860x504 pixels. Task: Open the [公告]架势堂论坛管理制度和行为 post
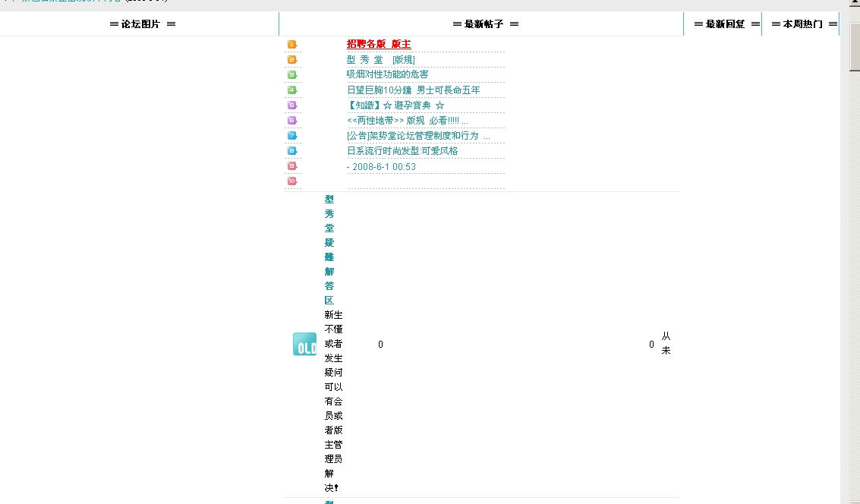click(x=413, y=136)
